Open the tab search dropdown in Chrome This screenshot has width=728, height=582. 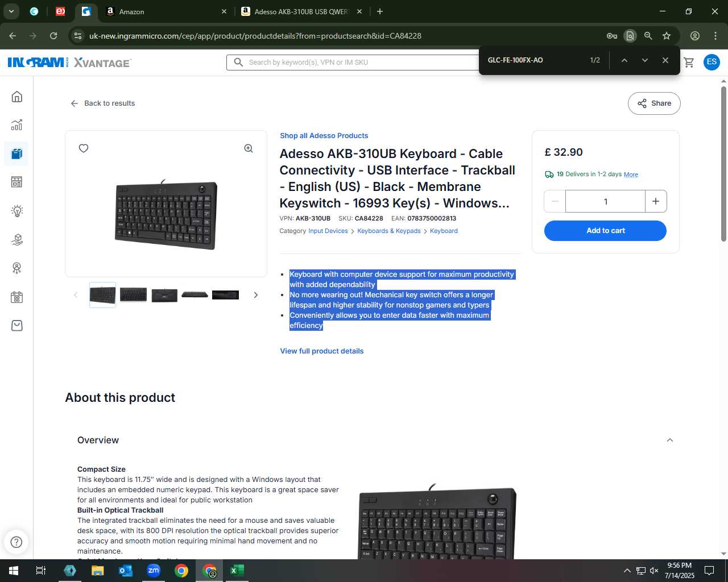pyautogui.click(x=11, y=11)
